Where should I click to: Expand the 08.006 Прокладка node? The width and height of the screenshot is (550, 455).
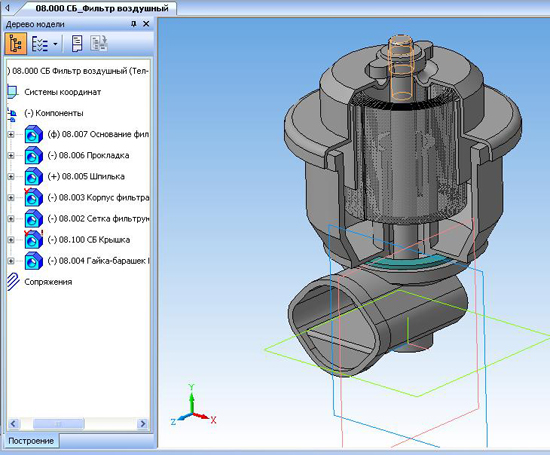(11, 155)
